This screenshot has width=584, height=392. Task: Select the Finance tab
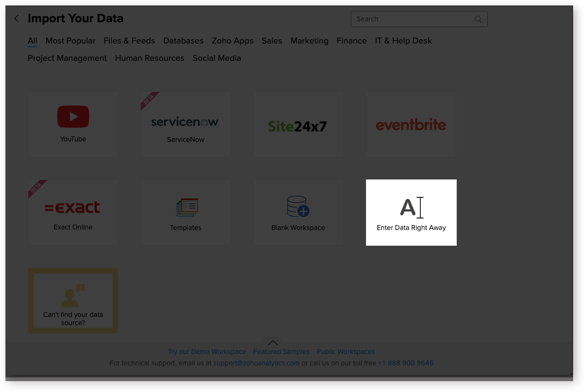352,41
